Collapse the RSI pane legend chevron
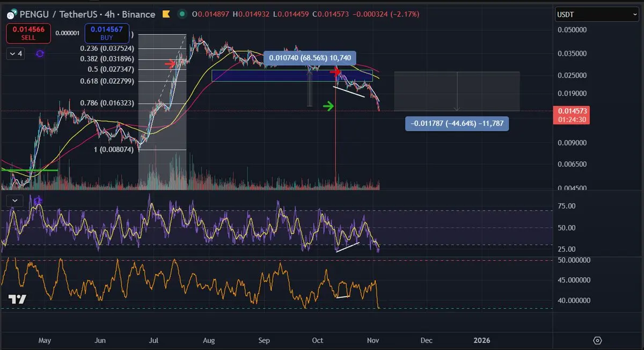The height and width of the screenshot is (350, 644). pos(15,200)
